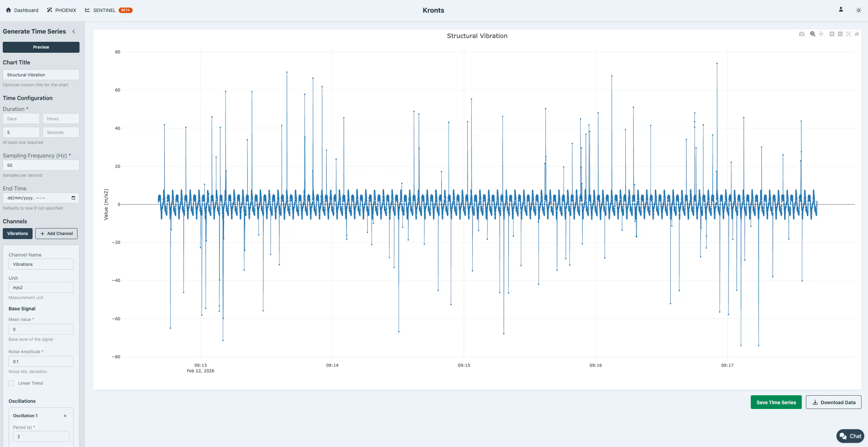This screenshot has height=447, width=868.
Task: Click the Preview button
Action: click(41, 47)
